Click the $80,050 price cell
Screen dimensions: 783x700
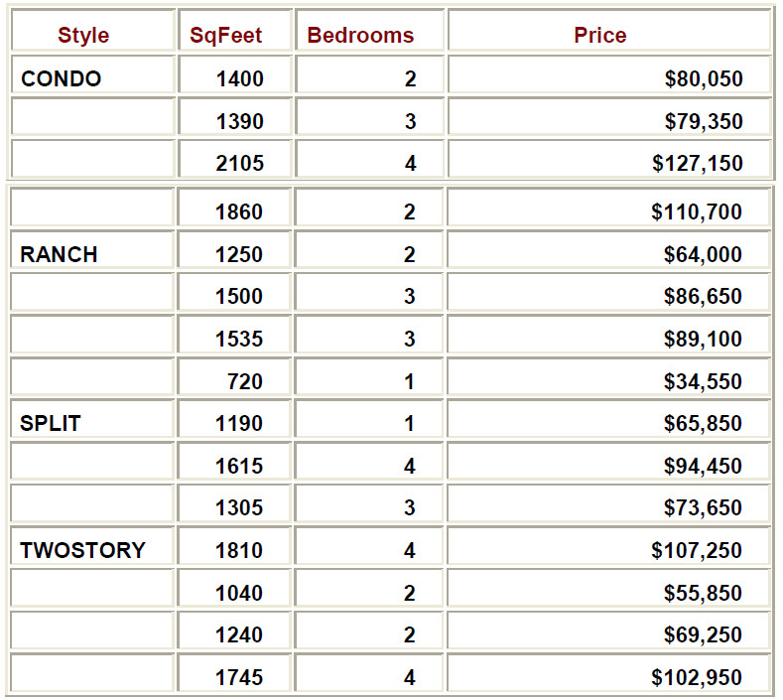(704, 79)
